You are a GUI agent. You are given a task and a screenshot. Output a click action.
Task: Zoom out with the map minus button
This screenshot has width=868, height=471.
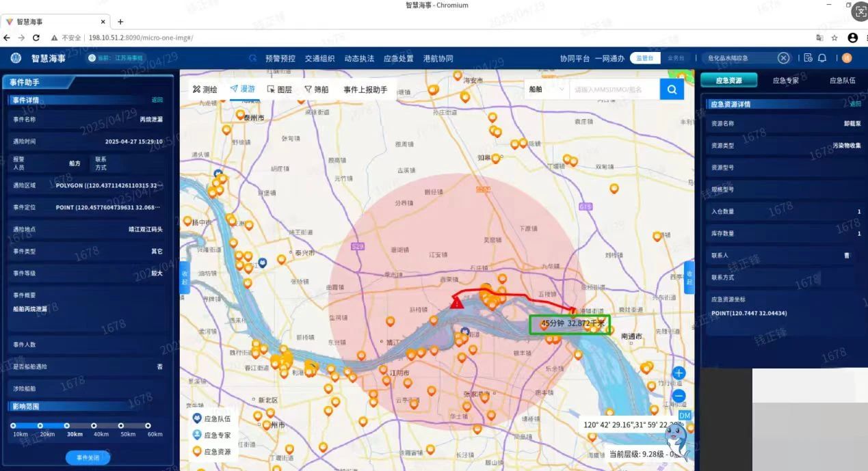click(x=679, y=396)
